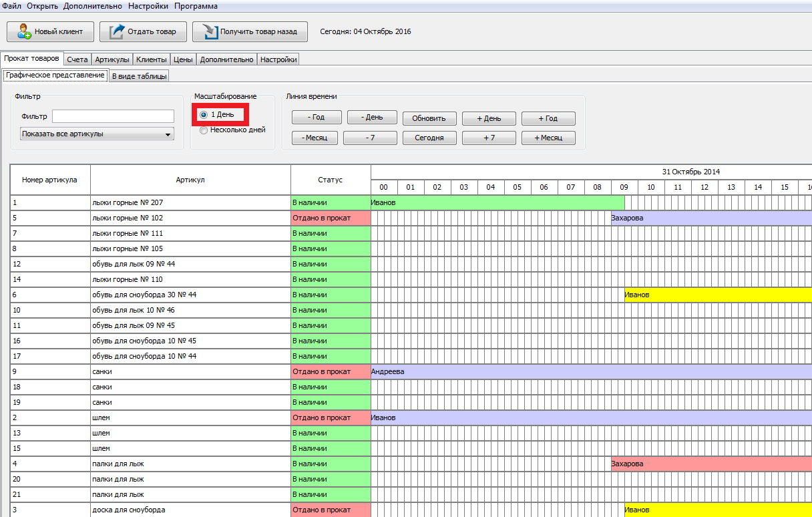Move forward with the + Месяц button
This screenshot has width=812, height=517.
coord(548,138)
